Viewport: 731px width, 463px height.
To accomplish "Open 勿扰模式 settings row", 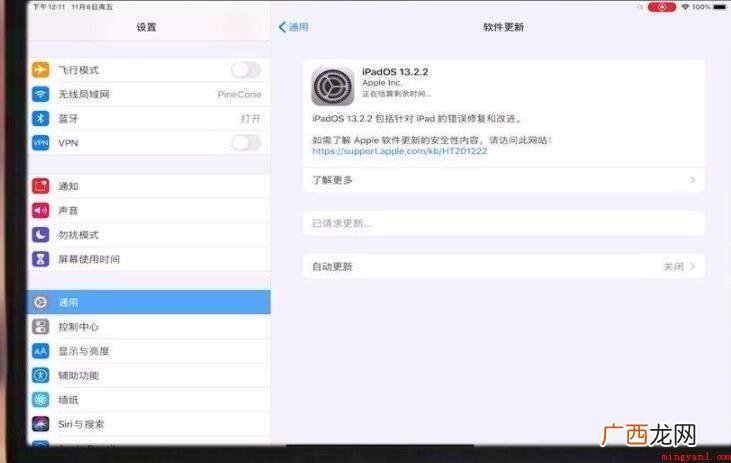I will [x=149, y=235].
